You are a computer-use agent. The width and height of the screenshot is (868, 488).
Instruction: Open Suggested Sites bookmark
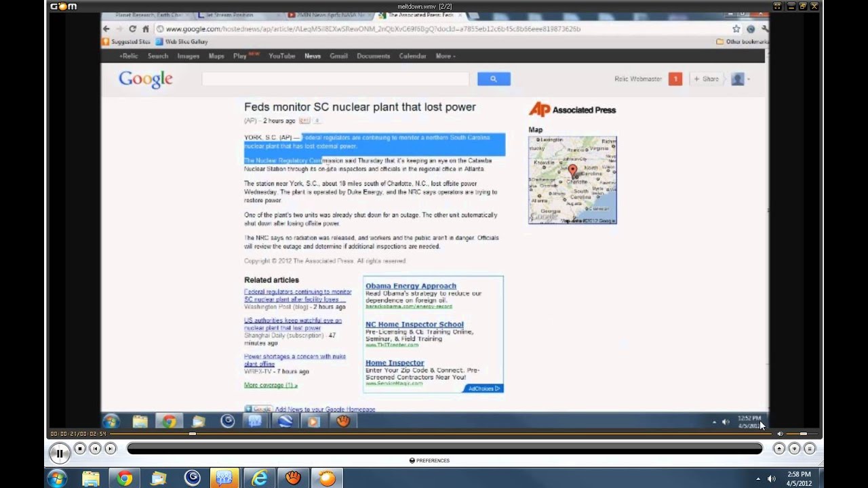coord(126,41)
